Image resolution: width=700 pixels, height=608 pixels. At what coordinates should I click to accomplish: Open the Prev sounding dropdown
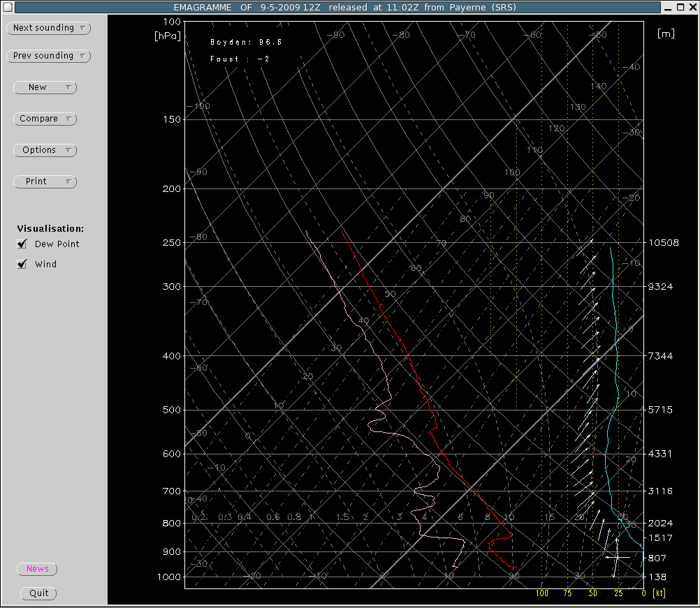coord(49,57)
